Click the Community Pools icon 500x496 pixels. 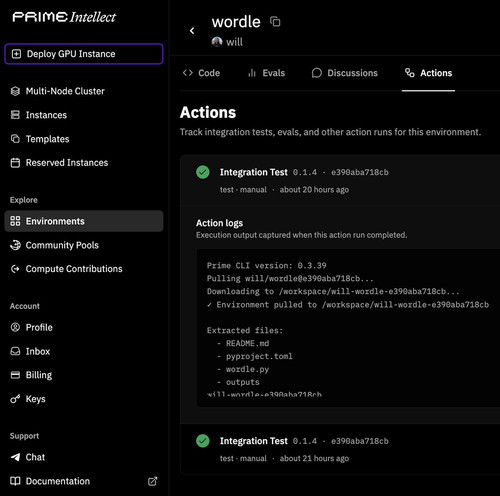tap(15, 245)
